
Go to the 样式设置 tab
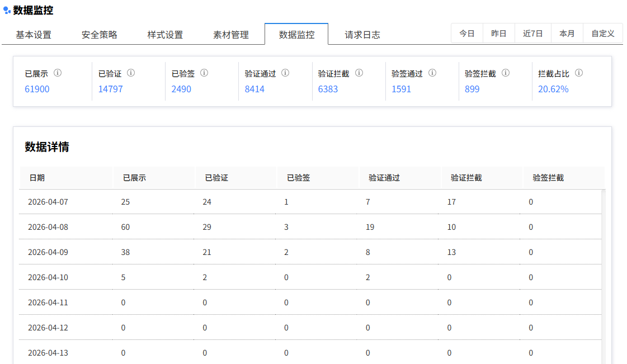pos(165,35)
